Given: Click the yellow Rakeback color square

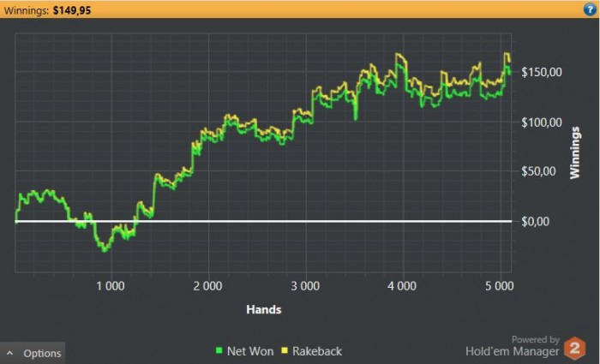Looking at the screenshot, I should [285, 349].
